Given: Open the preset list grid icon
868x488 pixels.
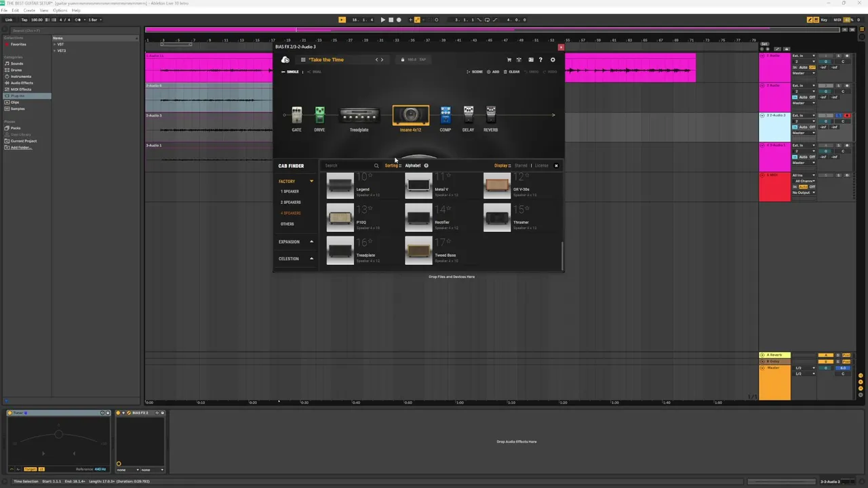Looking at the screenshot, I should tap(303, 60).
